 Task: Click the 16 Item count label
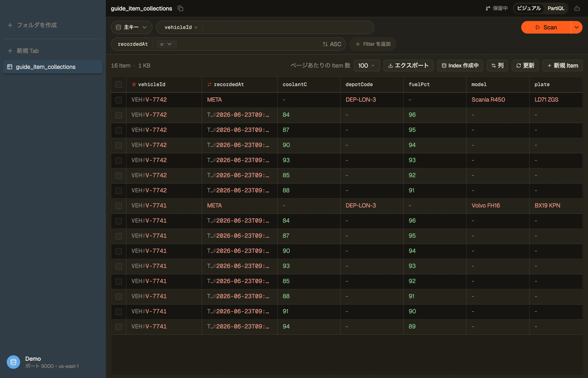click(121, 66)
